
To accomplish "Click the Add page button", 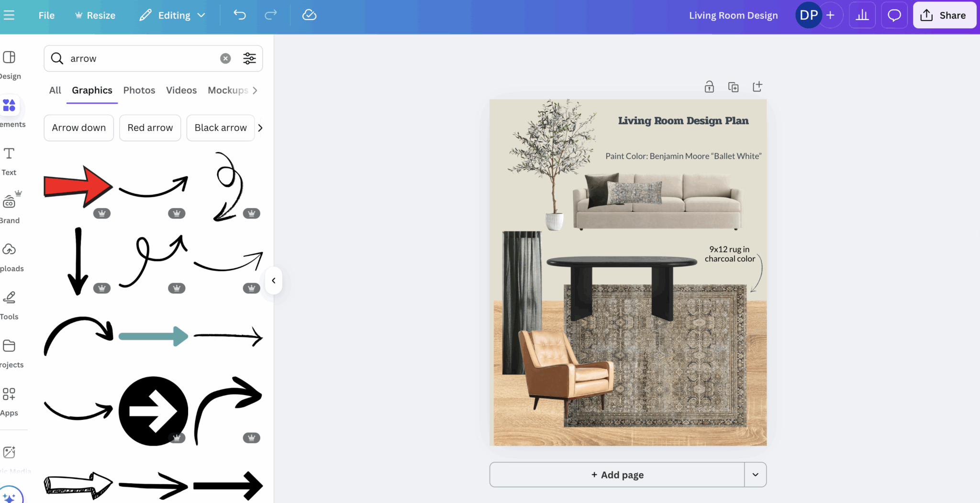I will point(617,475).
